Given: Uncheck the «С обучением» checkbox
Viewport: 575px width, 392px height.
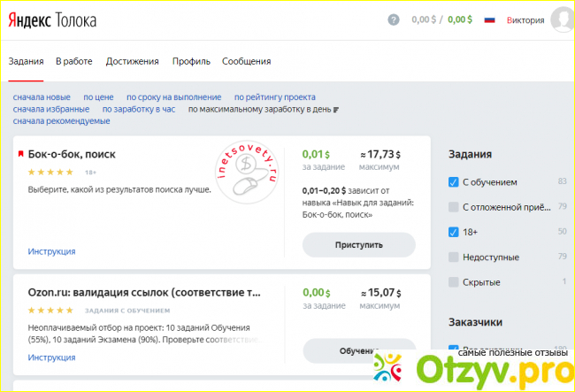Looking at the screenshot, I should tap(454, 182).
